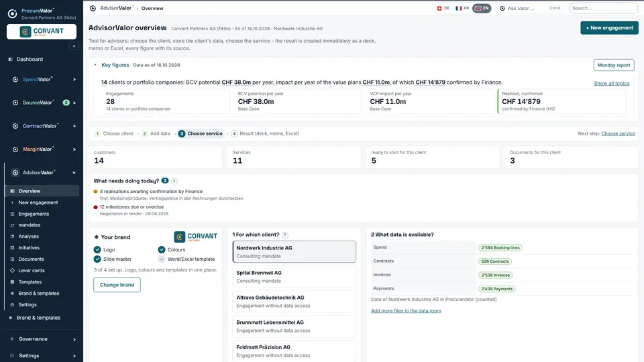The height and width of the screenshot is (362, 644).
Task: Click the AdvisorValor module icon in sidebar
Action: click(15, 173)
